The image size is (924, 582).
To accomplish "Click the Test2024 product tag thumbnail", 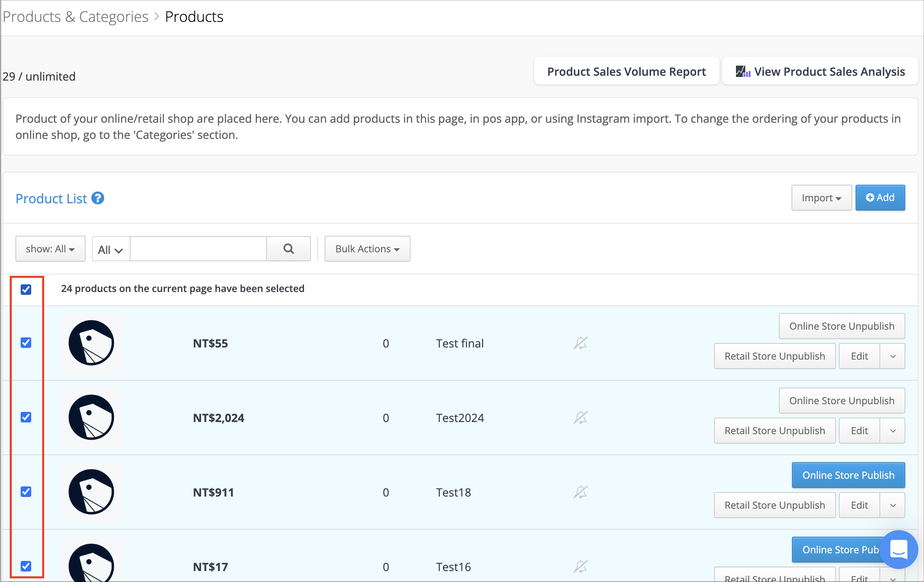I will (x=92, y=418).
